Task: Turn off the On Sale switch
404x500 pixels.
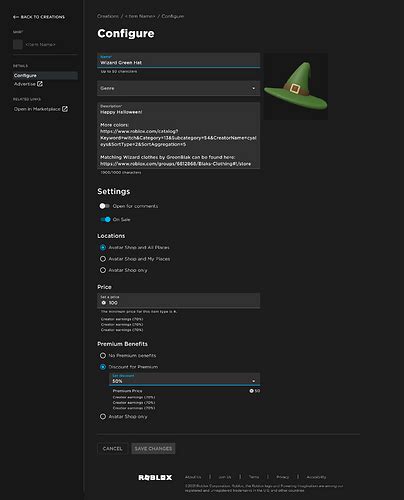Action: pos(105,219)
